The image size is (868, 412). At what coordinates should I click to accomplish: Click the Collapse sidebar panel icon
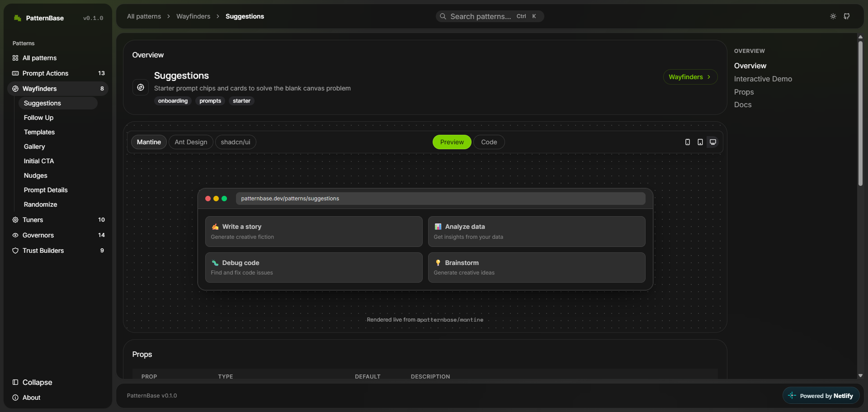pyautogui.click(x=15, y=382)
